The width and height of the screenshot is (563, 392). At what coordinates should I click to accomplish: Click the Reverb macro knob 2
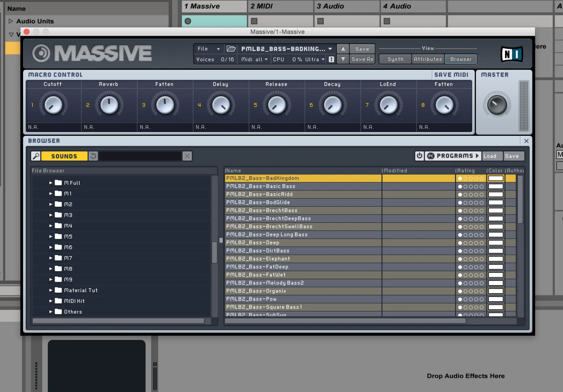pos(109,105)
